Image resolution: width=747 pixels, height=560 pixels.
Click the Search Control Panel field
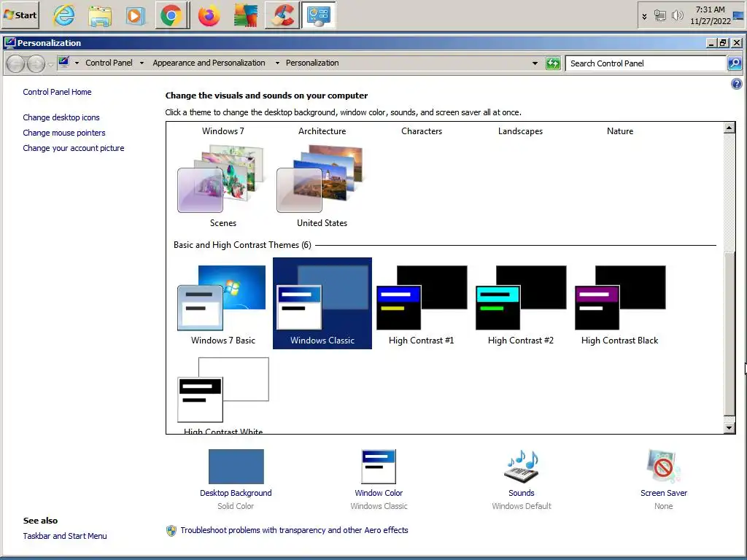point(646,63)
